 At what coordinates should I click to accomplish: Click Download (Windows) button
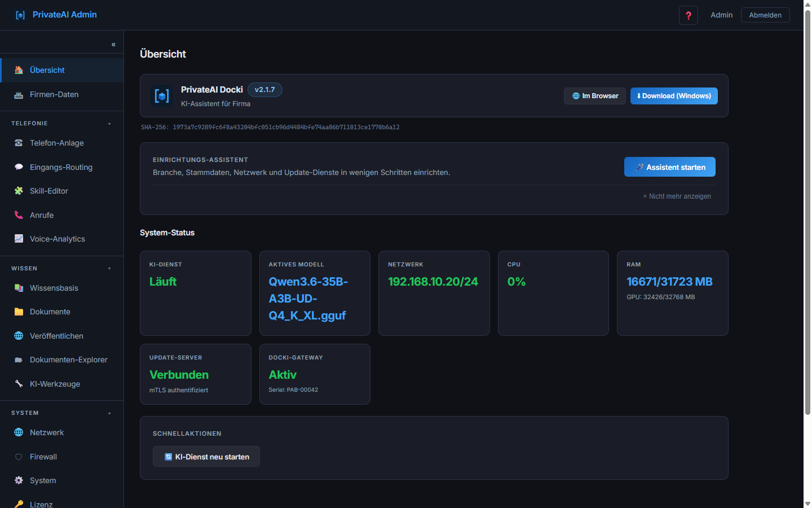tap(674, 96)
